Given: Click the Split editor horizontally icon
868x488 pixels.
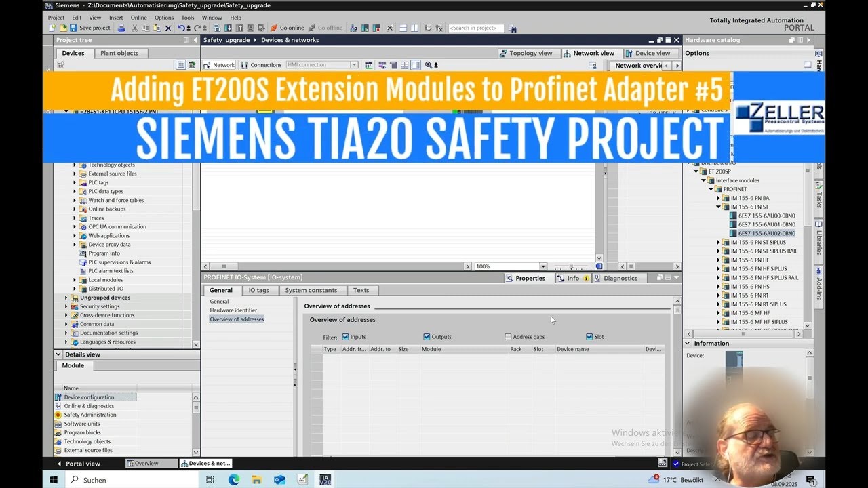Looking at the screenshot, I should click(403, 28).
